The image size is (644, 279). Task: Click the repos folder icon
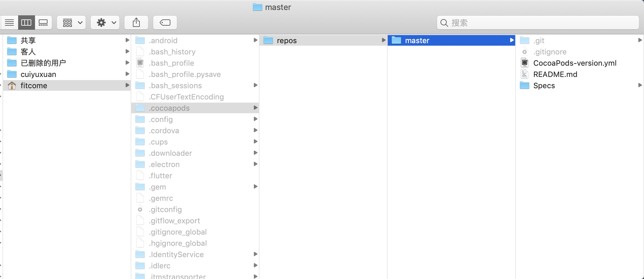coord(268,40)
